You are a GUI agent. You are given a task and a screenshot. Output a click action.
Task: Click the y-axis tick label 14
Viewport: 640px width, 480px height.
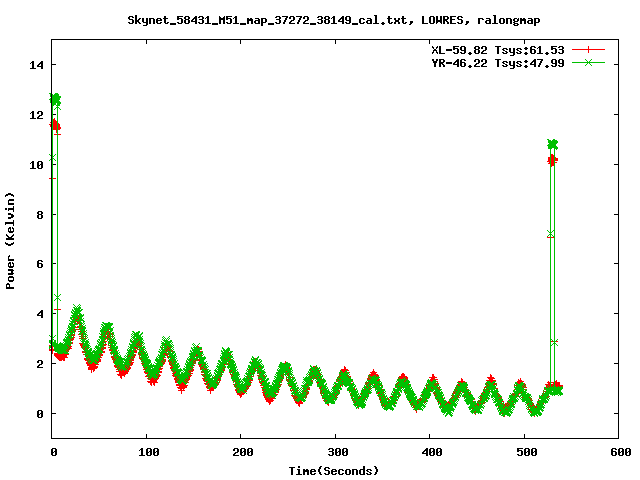click(x=37, y=65)
